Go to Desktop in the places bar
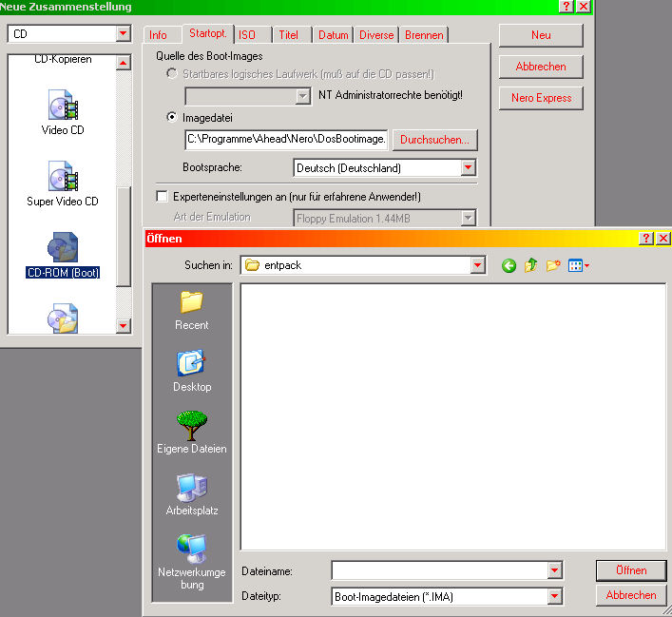The image size is (672, 617). pos(192,372)
